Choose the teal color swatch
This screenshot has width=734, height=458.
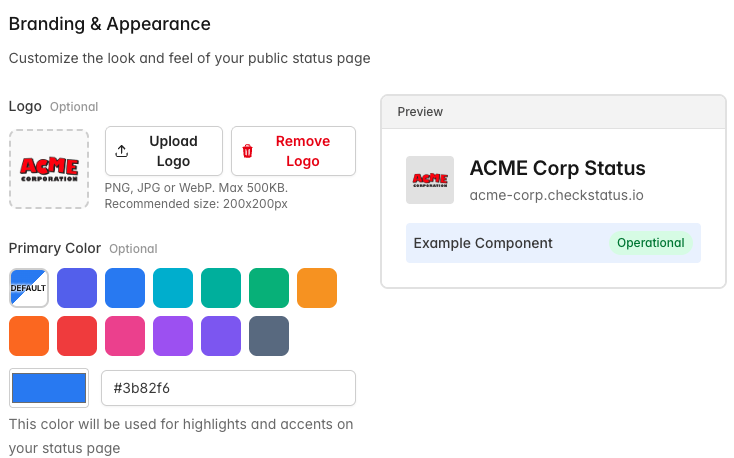pyautogui.click(x=221, y=288)
